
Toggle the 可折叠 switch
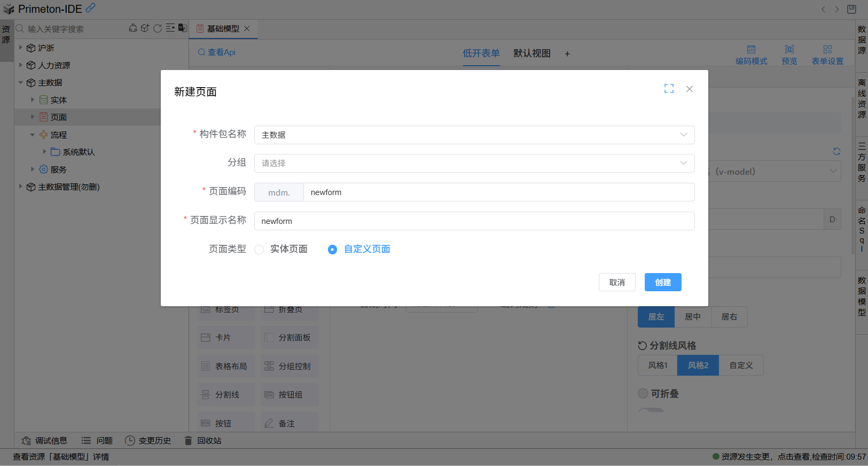coord(651,410)
